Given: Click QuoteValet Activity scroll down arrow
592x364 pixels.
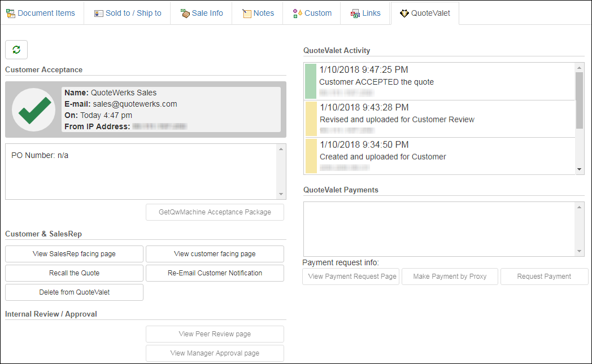Looking at the screenshot, I should point(579,169).
